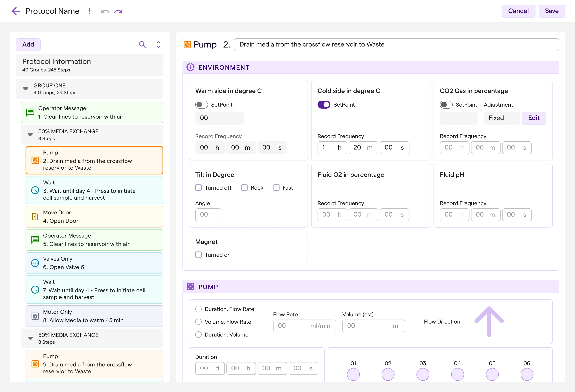Click the clock icon on step 3 Wait
Viewport: 575px width, 392px height.
pyautogui.click(x=35, y=190)
